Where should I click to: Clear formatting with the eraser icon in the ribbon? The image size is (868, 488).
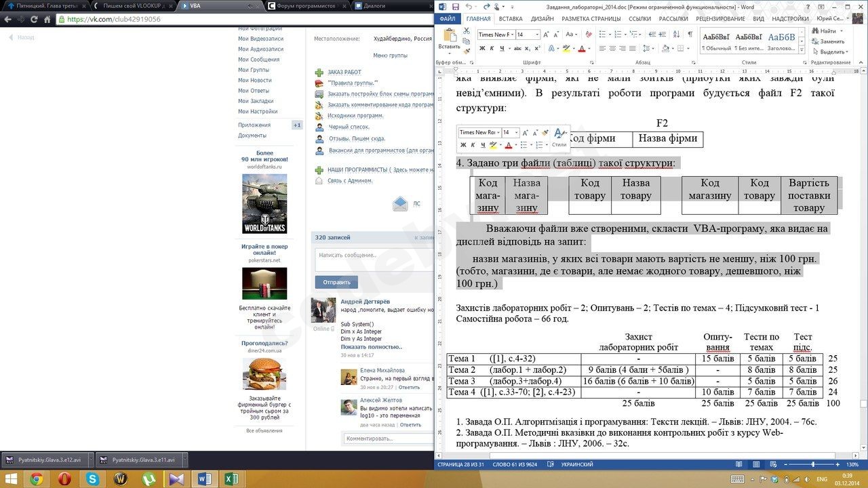(x=588, y=34)
